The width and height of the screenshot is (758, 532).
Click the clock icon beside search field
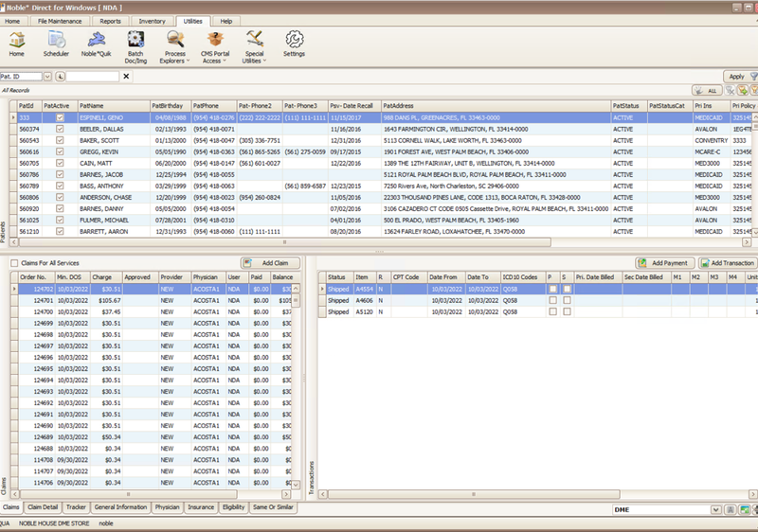coord(59,76)
